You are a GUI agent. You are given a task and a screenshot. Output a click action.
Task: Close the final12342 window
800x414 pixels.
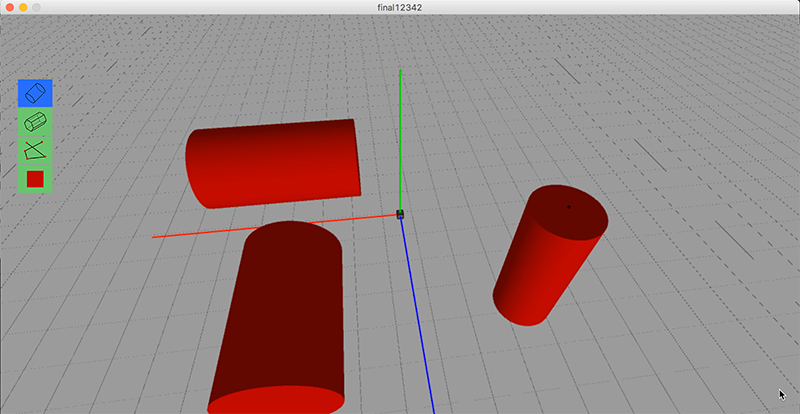(x=10, y=8)
